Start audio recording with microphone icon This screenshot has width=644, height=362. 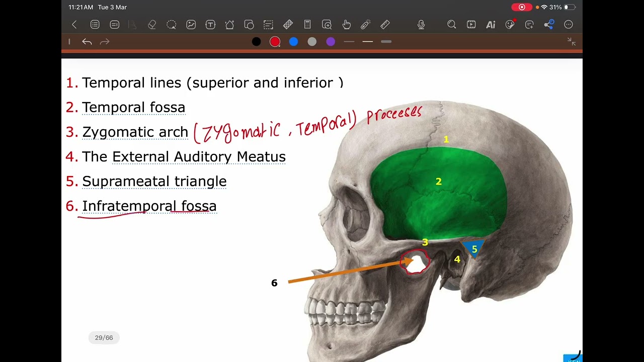421,25
